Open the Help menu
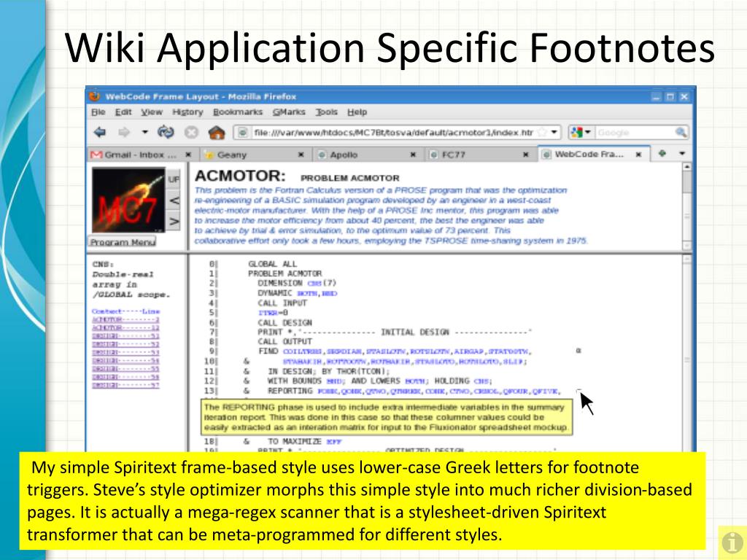747x560 pixels. coord(357,112)
